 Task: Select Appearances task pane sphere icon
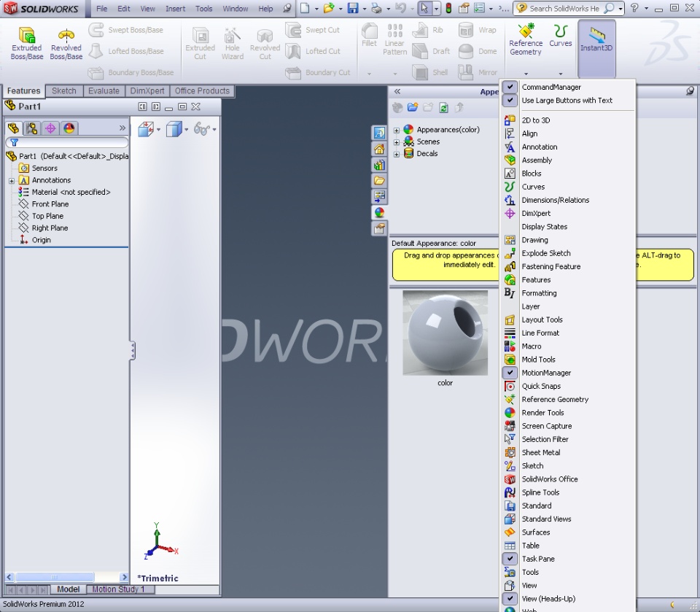coord(379,213)
